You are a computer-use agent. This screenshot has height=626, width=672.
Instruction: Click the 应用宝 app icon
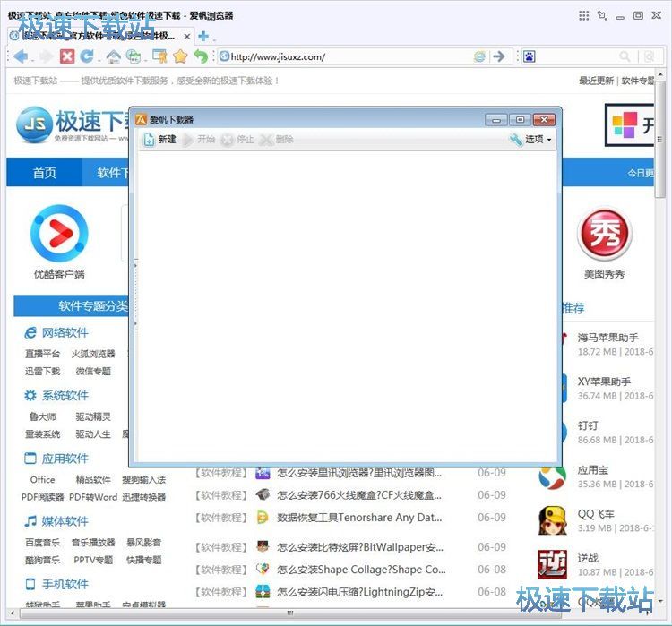coord(552,477)
